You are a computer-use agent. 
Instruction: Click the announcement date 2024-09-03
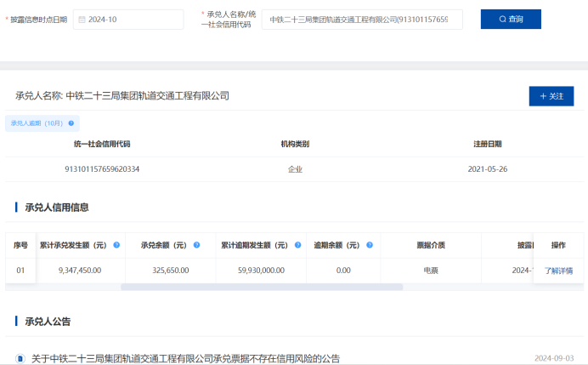[554, 358]
